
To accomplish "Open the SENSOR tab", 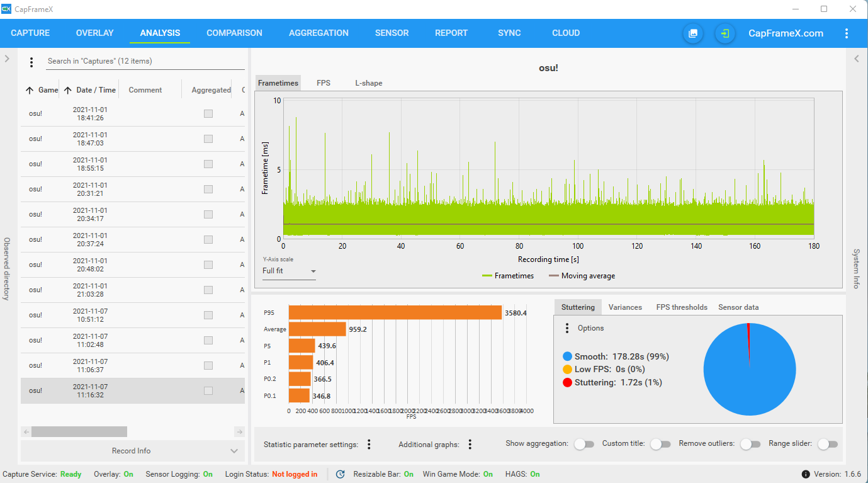I will coord(392,33).
